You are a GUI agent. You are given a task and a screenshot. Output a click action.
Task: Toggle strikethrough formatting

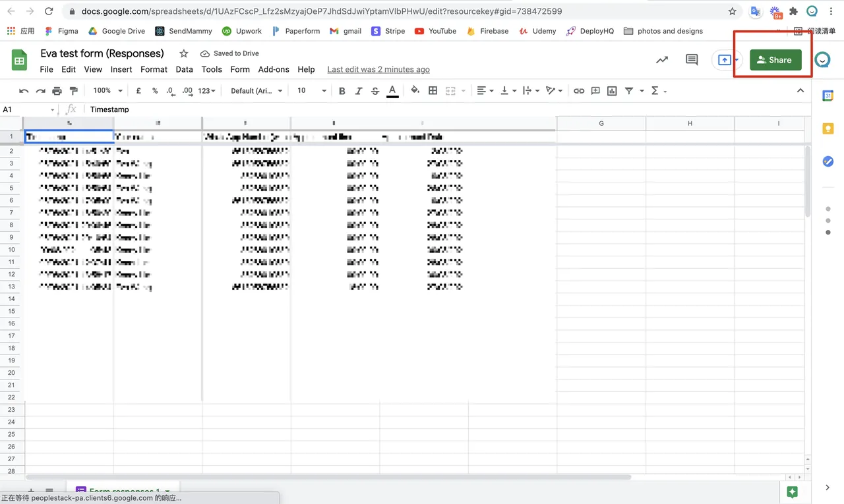point(375,91)
